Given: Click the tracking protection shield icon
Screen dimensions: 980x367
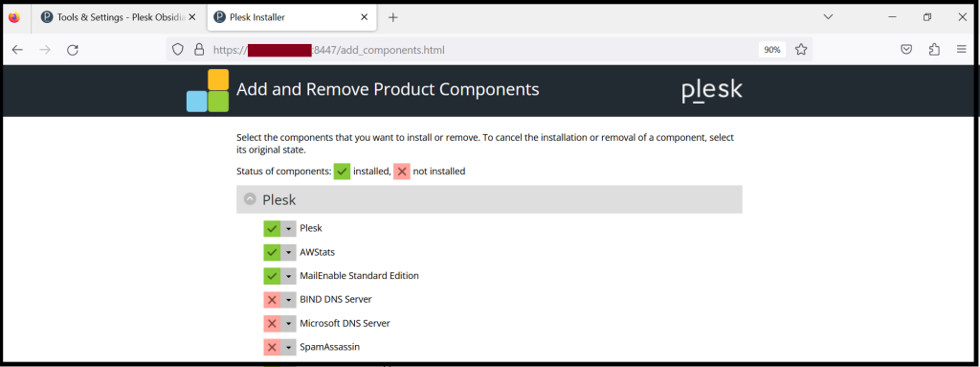Looking at the screenshot, I should pos(178,50).
